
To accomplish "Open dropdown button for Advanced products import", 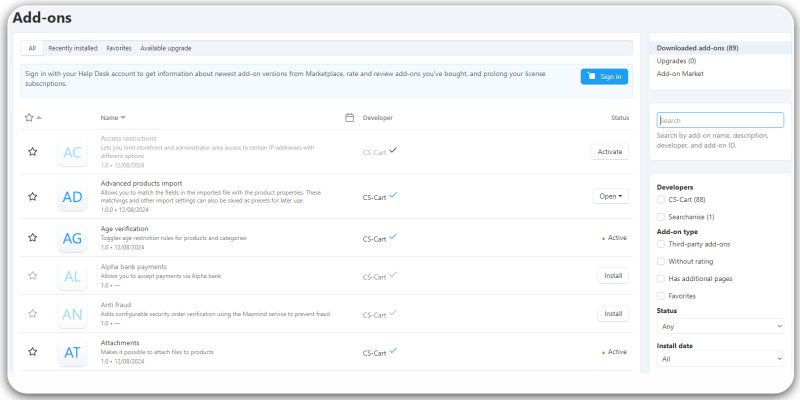I will pyautogui.click(x=610, y=197).
